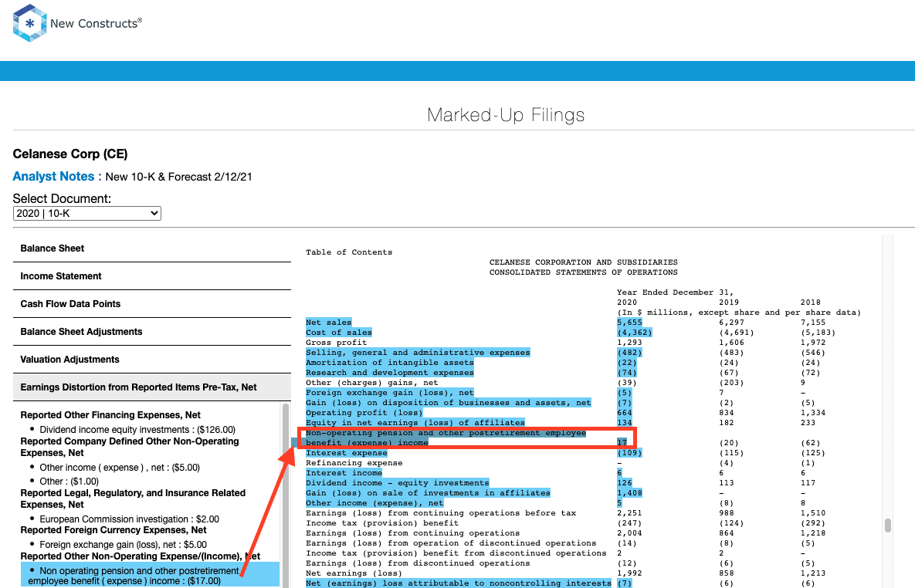Click highlighted Interest income line

pyautogui.click(x=344, y=473)
